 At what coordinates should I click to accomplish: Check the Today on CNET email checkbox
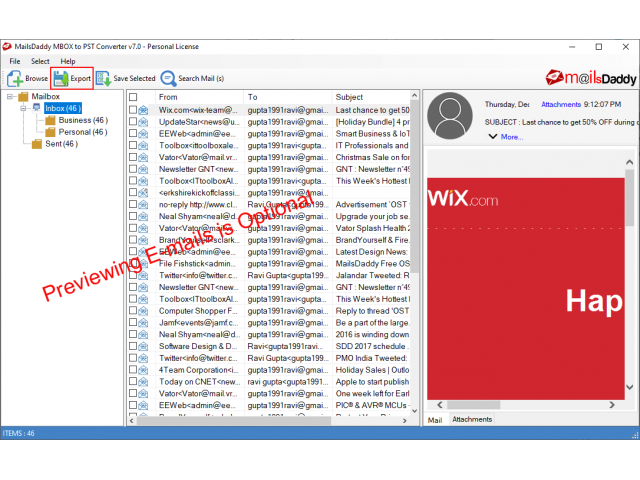(133, 382)
